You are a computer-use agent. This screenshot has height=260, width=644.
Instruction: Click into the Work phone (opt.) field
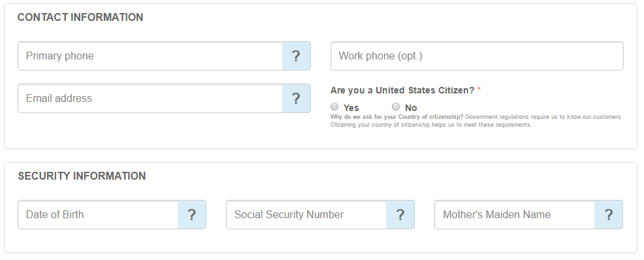pos(477,56)
